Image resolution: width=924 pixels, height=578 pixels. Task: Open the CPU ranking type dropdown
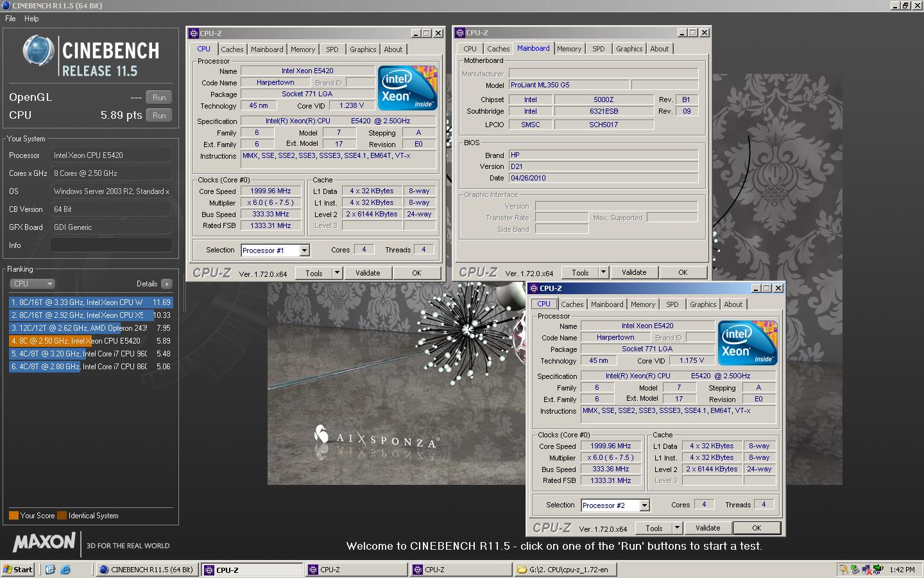click(32, 284)
